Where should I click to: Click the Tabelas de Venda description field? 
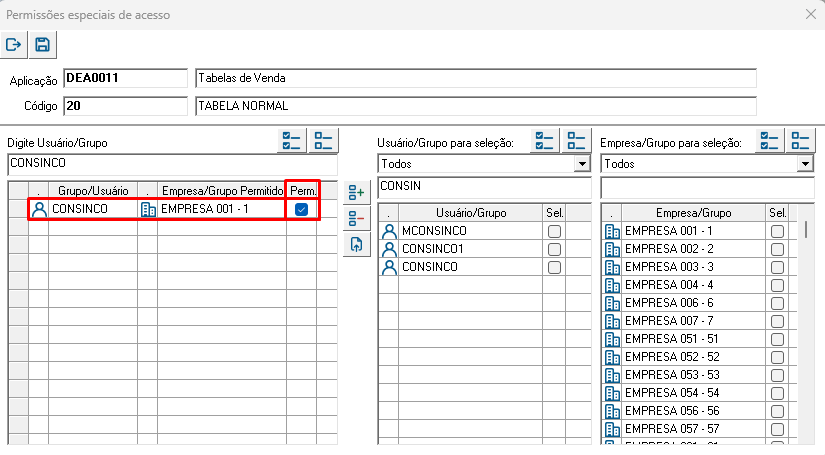click(476, 78)
